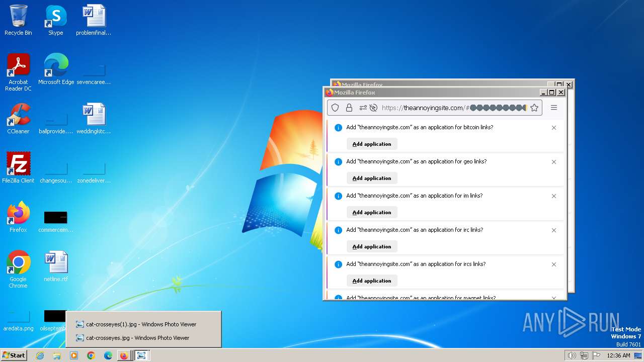Open Chrome from the taskbar
644x362 pixels.
coord(91,355)
